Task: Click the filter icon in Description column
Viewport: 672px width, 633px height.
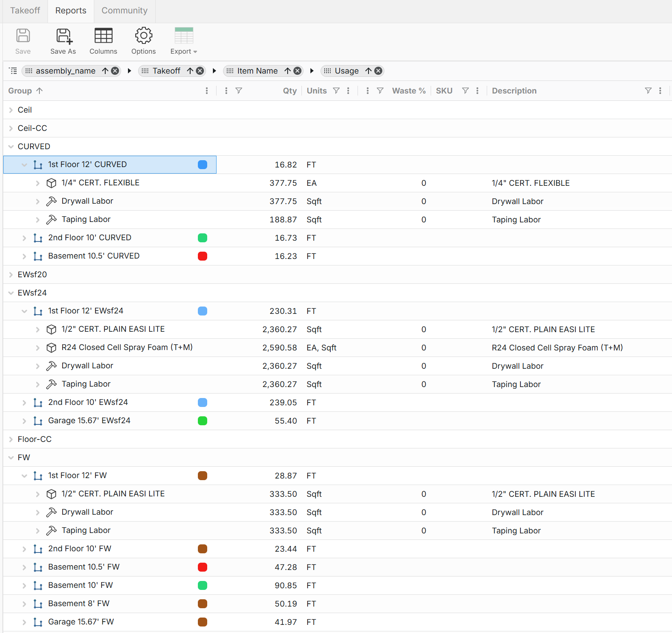Action: pyautogui.click(x=648, y=91)
